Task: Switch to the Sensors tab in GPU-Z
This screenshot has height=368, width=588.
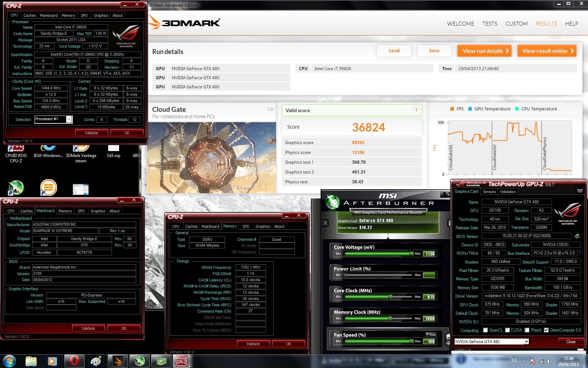Action: click(x=489, y=192)
